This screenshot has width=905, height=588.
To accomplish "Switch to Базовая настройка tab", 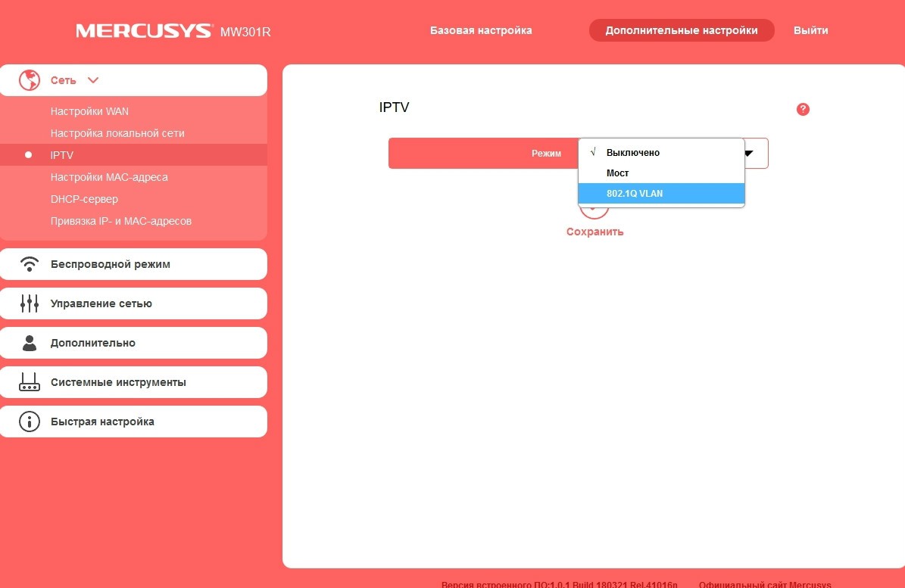I will pyautogui.click(x=481, y=31).
